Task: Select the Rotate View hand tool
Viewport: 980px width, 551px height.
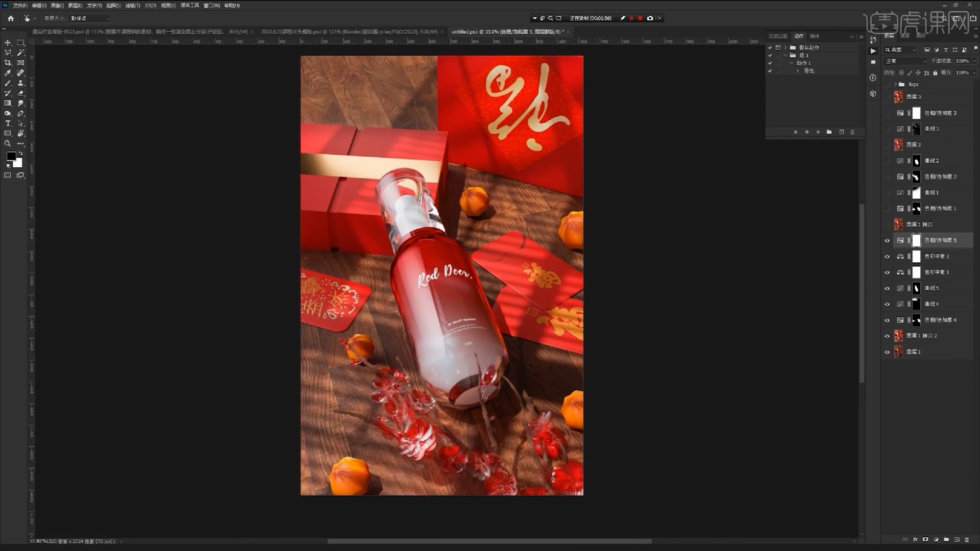Action: (x=20, y=134)
